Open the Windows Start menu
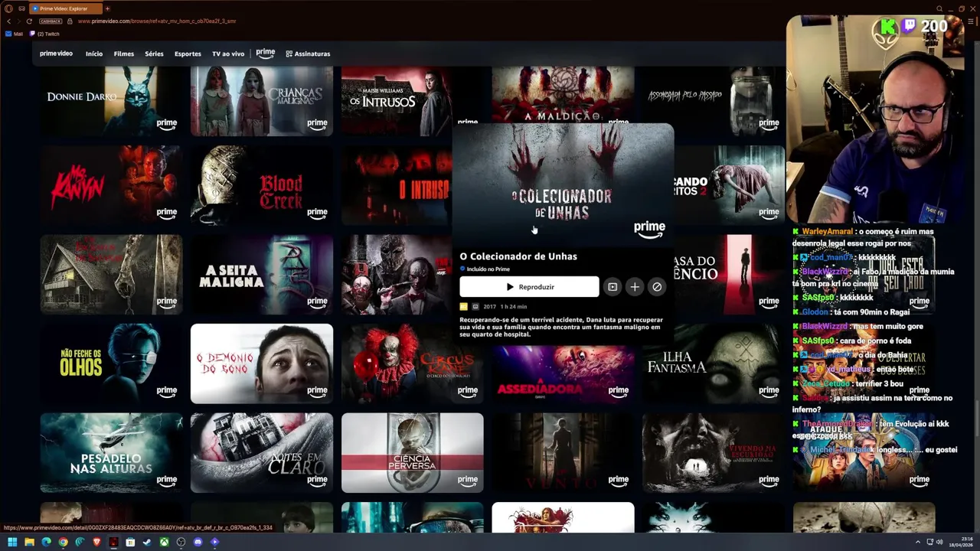Viewport: 980px width, 551px height. [x=12, y=542]
